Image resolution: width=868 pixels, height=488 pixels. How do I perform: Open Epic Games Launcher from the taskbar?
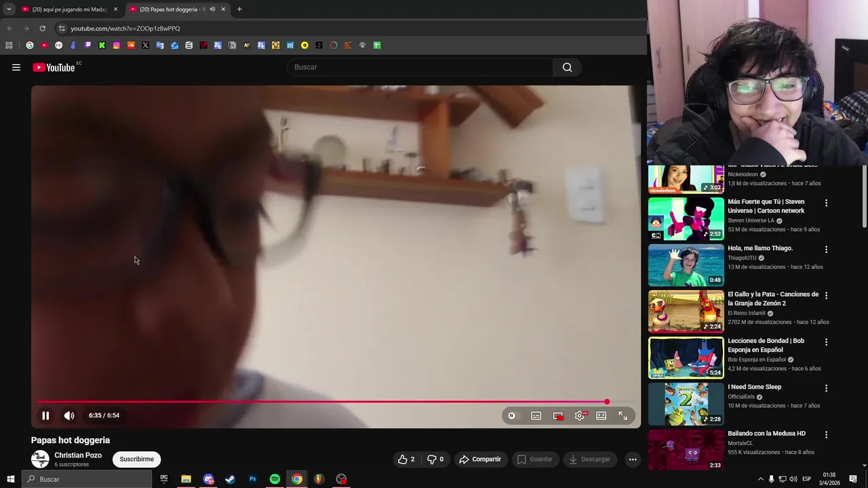tap(163, 479)
